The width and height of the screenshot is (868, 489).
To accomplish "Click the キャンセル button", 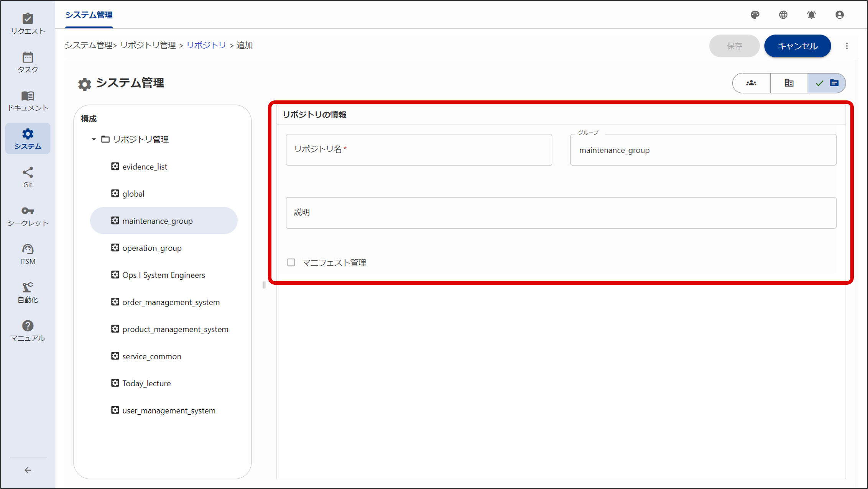I will tap(797, 46).
